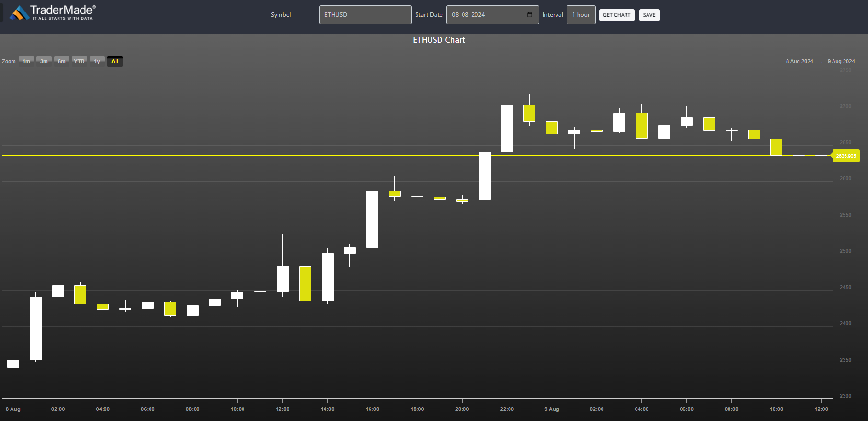Image resolution: width=868 pixels, height=421 pixels.
Task: Open the Start Date calendar picker icon
Action: pos(530,15)
